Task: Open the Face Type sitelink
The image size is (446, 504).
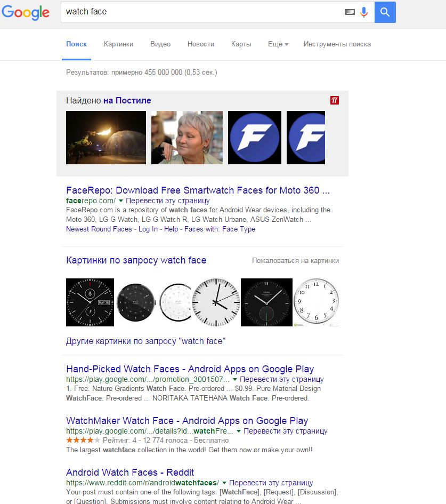Action: point(239,229)
